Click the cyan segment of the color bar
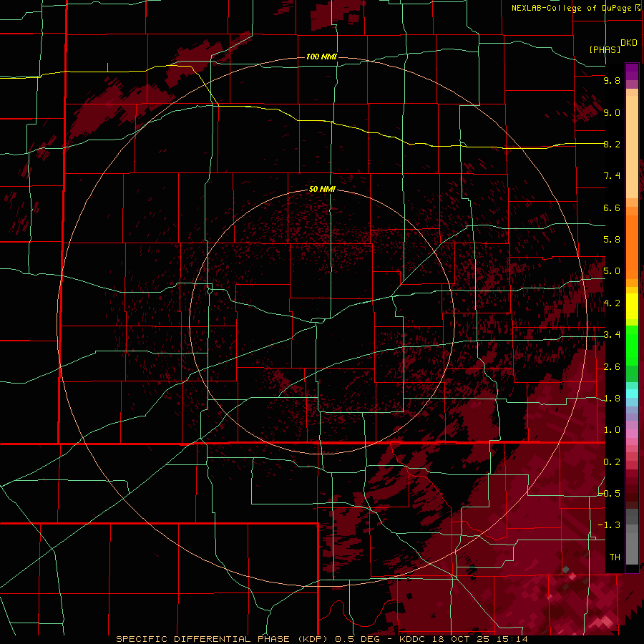644x644 pixels. 632,394
